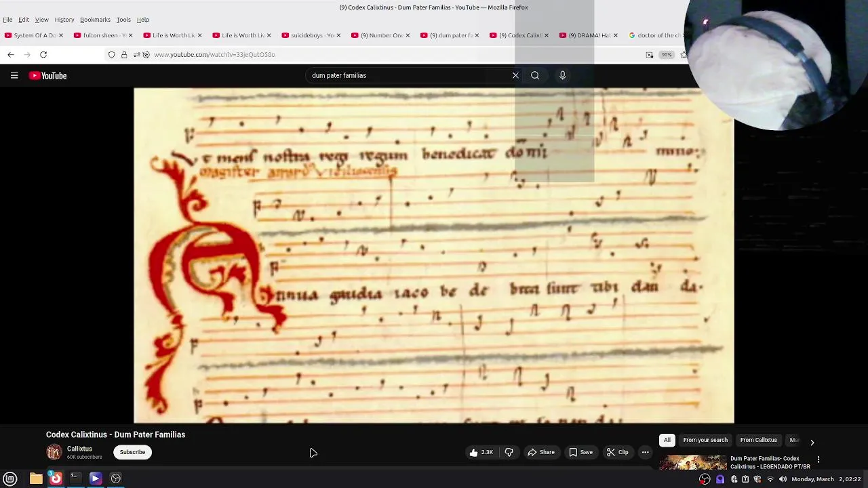Switch to the (9) dum pater familias tab

click(449, 35)
